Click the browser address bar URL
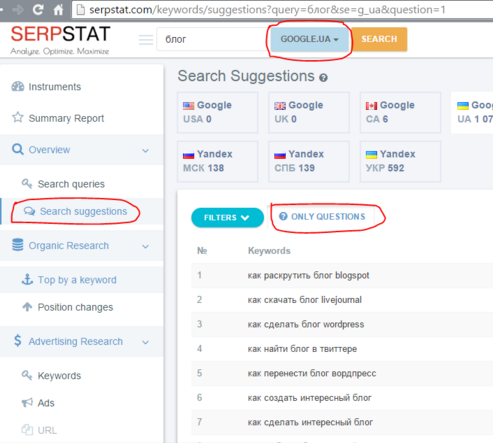 [267, 10]
